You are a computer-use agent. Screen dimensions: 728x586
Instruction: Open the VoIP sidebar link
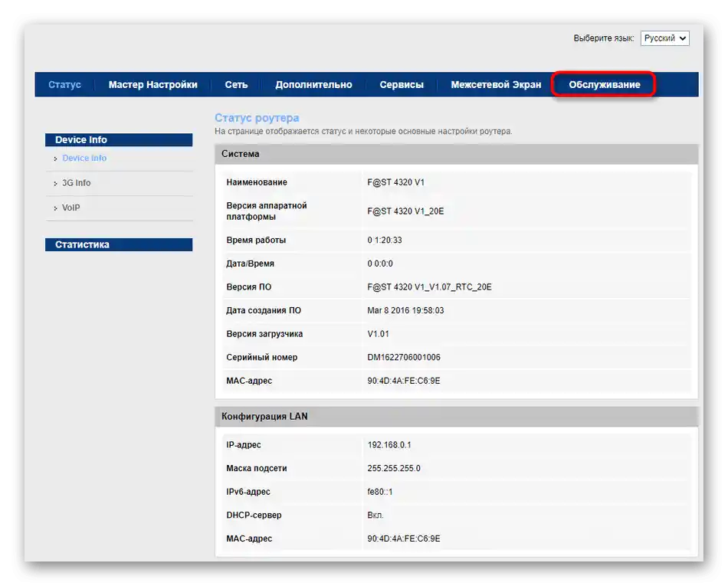coord(71,208)
